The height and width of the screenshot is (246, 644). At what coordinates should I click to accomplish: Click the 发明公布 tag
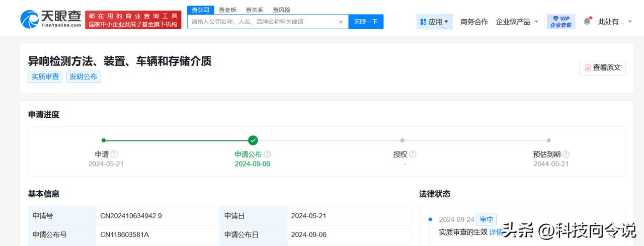pyautogui.click(x=84, y=76)
